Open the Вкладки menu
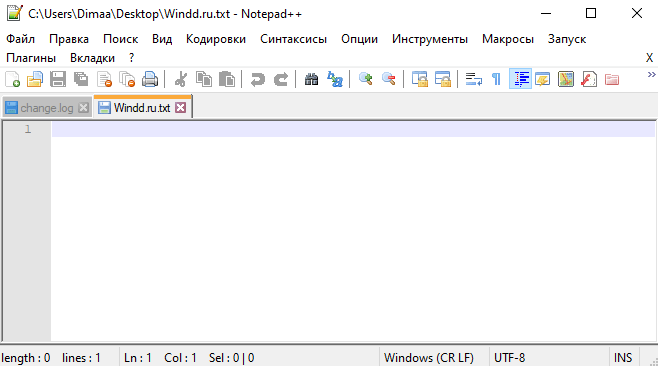The image size is (658, 366). point(92,58)
